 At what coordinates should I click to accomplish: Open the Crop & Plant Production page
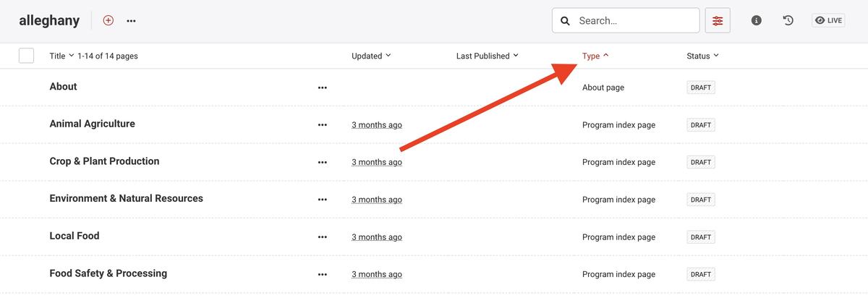click(104, 161)
